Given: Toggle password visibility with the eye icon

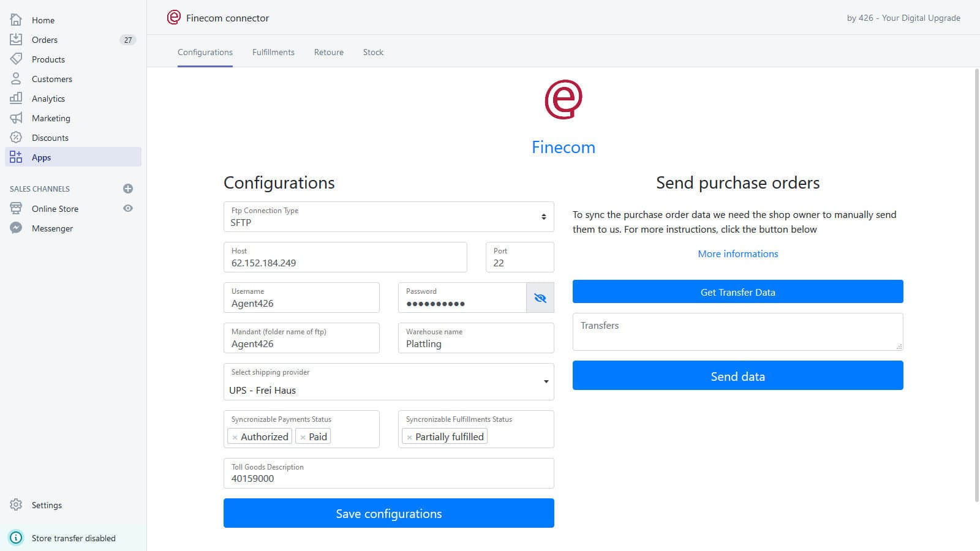Looking at the screenshot, I should (540, 298).
